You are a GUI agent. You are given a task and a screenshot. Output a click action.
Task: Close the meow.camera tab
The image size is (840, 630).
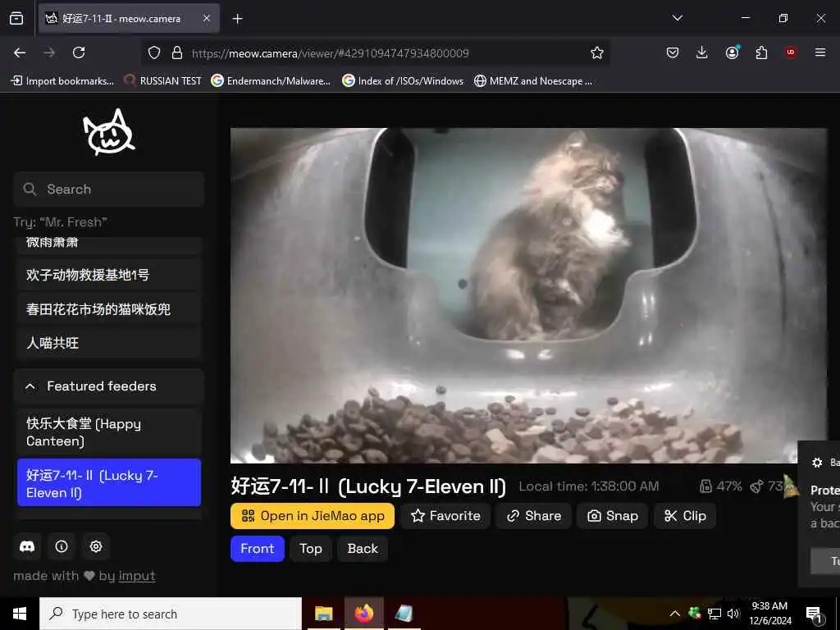pos(207,19)
